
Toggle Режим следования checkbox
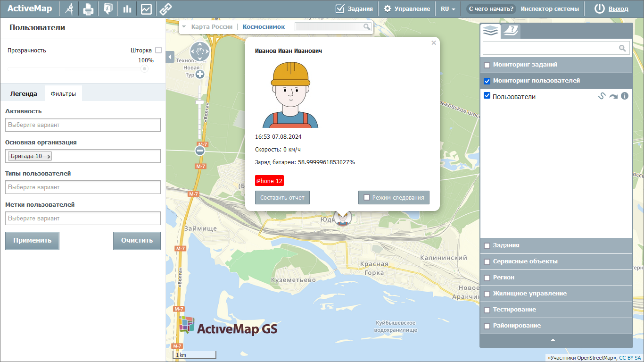tap(367, 198)
